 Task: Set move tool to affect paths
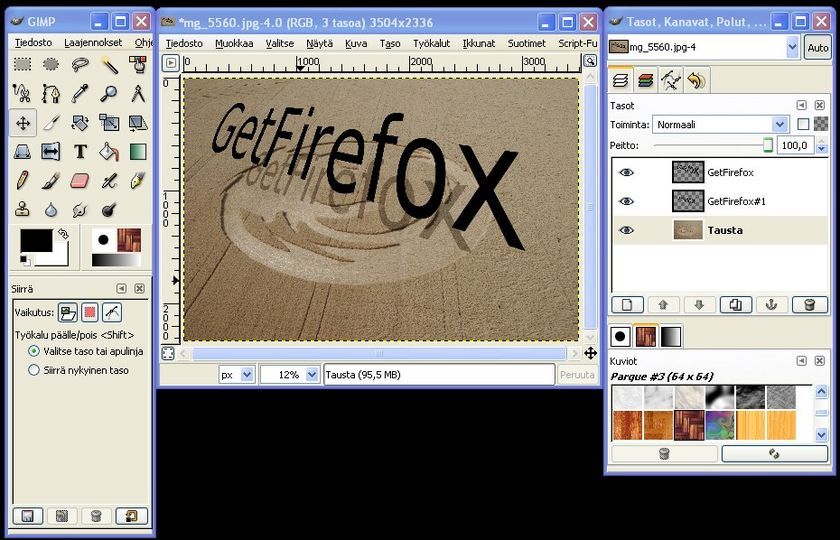click(111, 312)
